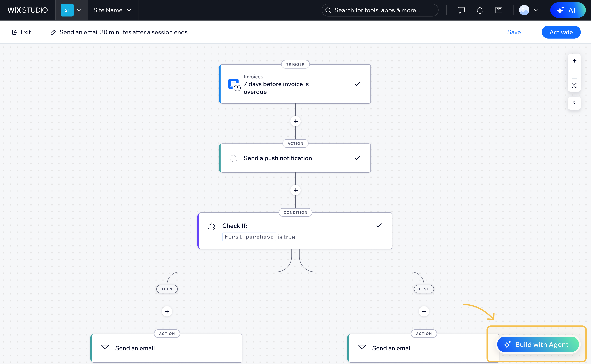Click the First purchase condition tag
The height and width of the screenshot is (364, 591).
pos(249,237)
